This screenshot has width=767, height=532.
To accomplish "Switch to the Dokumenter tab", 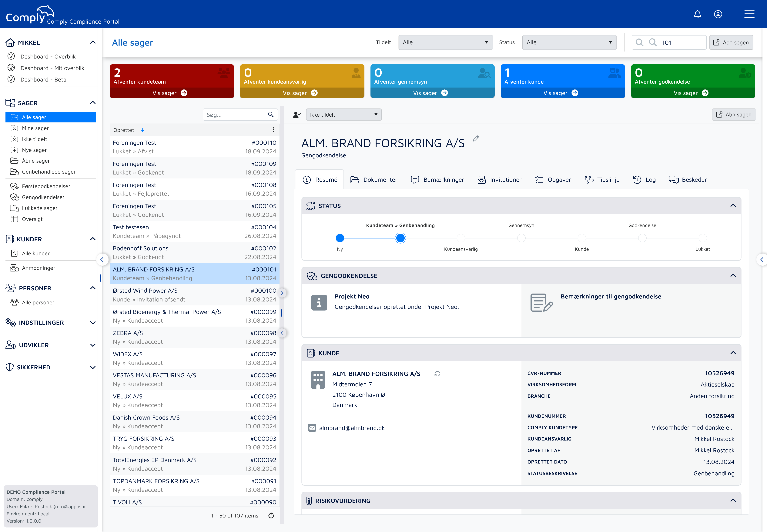I will click(374, 180).
